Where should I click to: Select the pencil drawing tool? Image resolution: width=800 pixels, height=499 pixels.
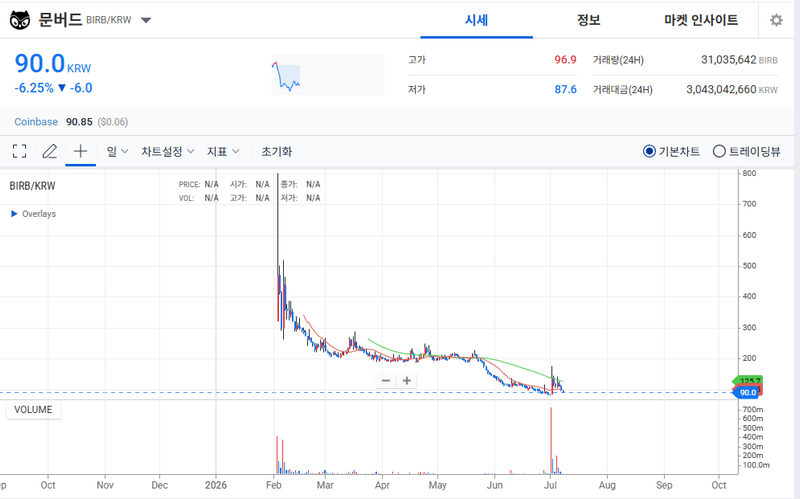click(49, 151)
